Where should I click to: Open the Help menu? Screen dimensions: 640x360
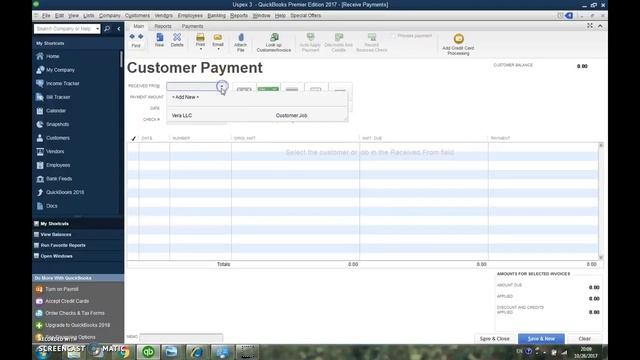point(280,16)
